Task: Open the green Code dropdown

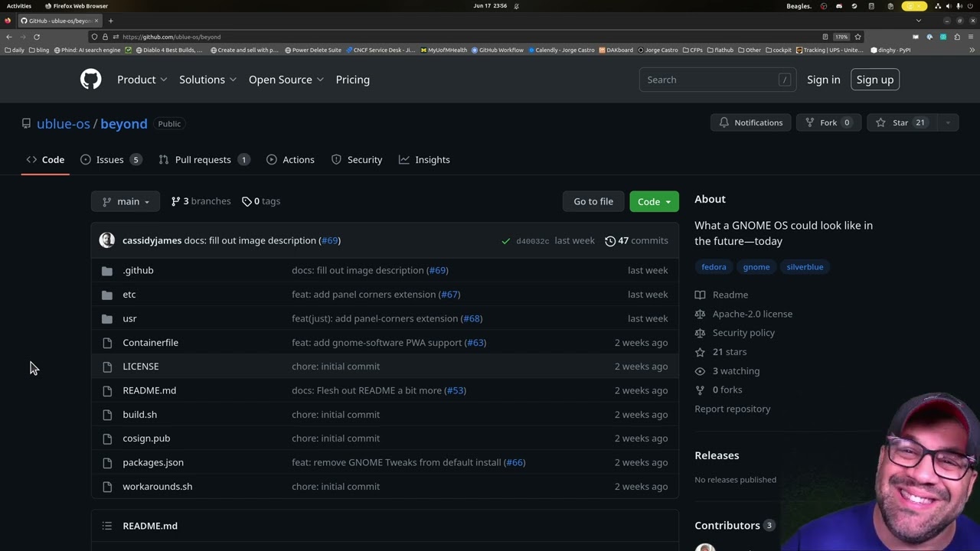Action: (654, 201)
